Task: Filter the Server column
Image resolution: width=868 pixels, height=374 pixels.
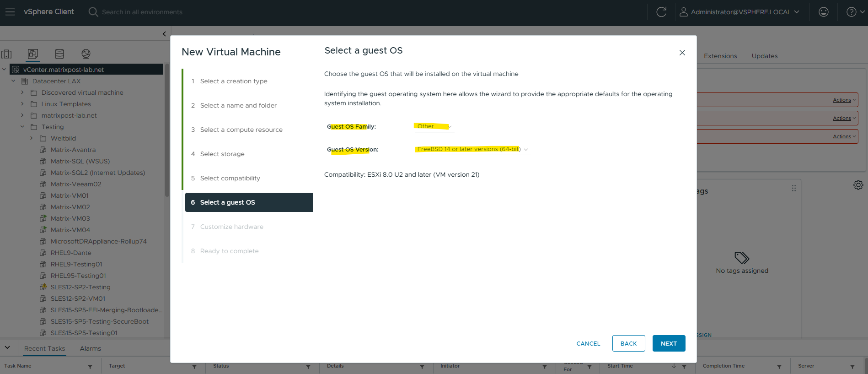Action: click(852, 367)
